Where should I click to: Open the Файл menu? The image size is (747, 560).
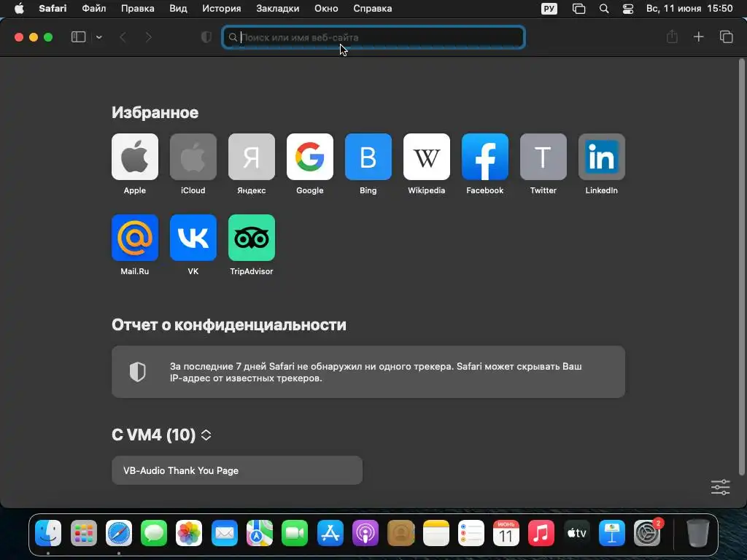point(94,9)
